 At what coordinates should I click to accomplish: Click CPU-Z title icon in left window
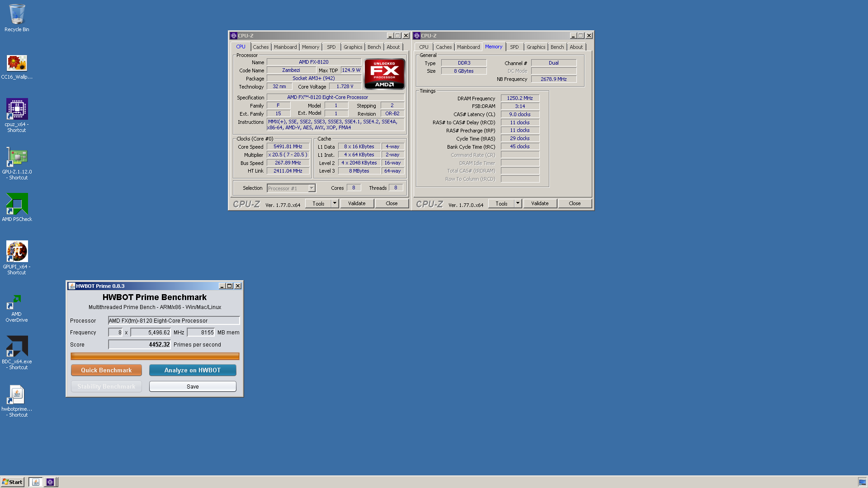[x=233, y=36]
